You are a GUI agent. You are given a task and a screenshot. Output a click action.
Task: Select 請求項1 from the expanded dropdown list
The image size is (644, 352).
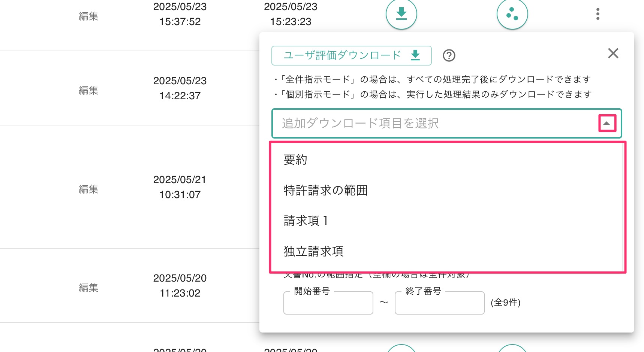pyautogui.click(x=306, y=221)
